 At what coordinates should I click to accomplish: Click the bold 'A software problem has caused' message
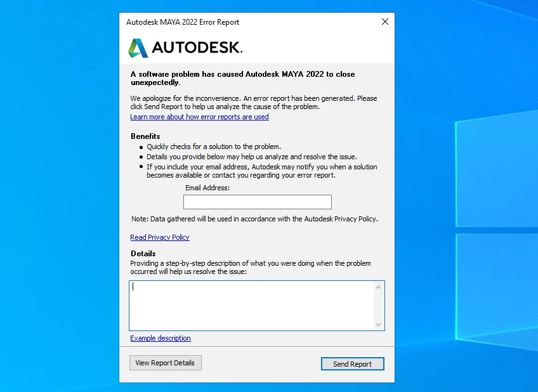(242, 78)
